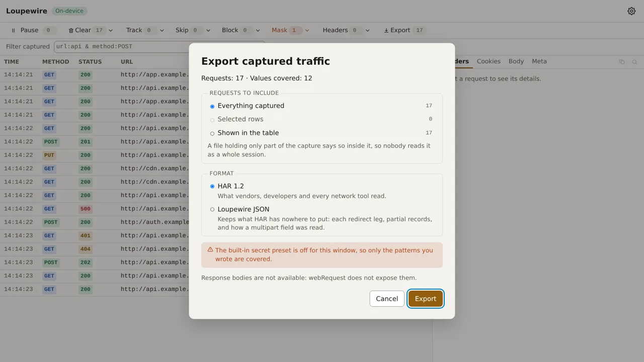
Task: Click the Headers toolbar button
Action: [342, 30]
